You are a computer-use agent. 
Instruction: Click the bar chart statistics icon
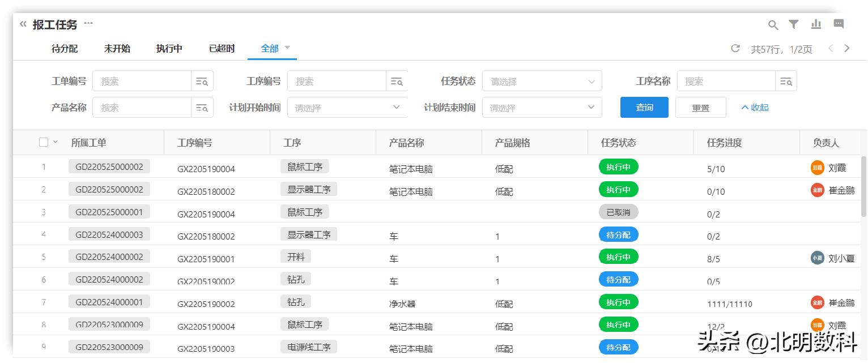816,25
